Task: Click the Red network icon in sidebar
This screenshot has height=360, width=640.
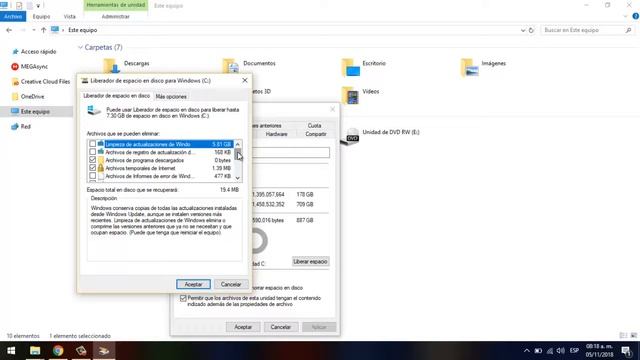Action: click(x=15, y=127)
